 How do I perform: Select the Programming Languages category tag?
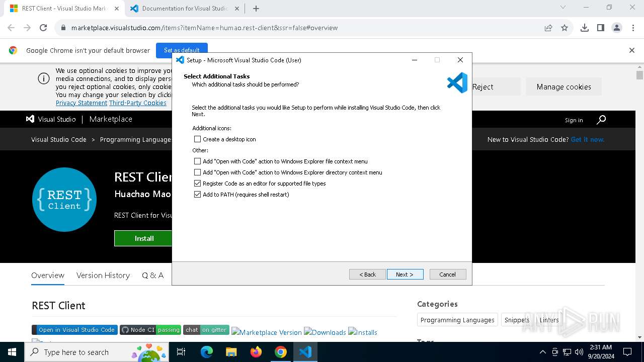(457, 320)
